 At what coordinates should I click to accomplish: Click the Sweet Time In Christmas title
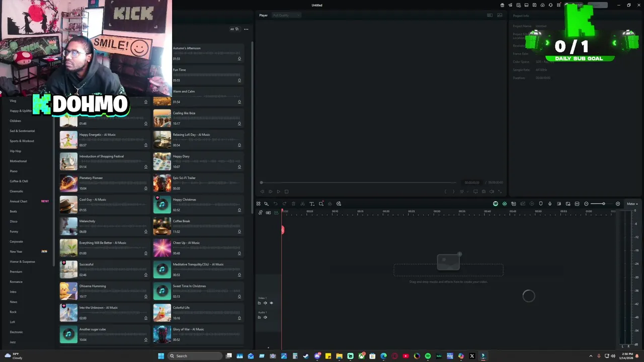pyautogui.click(x=189, y=286)
